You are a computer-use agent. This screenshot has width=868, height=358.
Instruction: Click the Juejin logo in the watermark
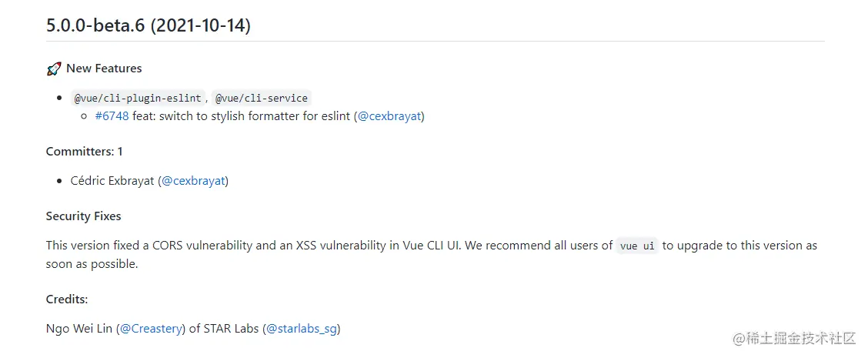[740, 338]
